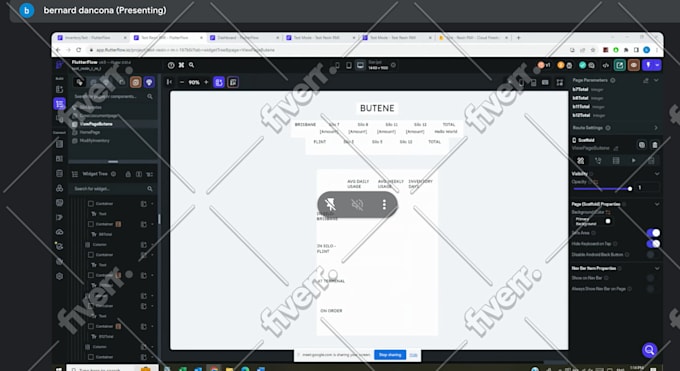Viewport: 680px width, 371px height.
Task: Open a new browser tab with plus
Action: click(518, 38)
